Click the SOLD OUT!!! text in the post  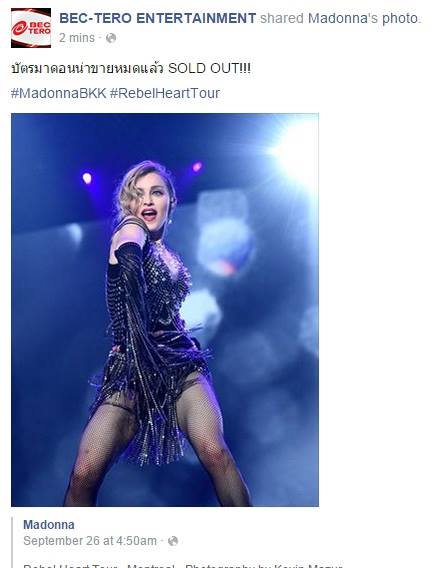pyautogui.click(x=209, y=68)
